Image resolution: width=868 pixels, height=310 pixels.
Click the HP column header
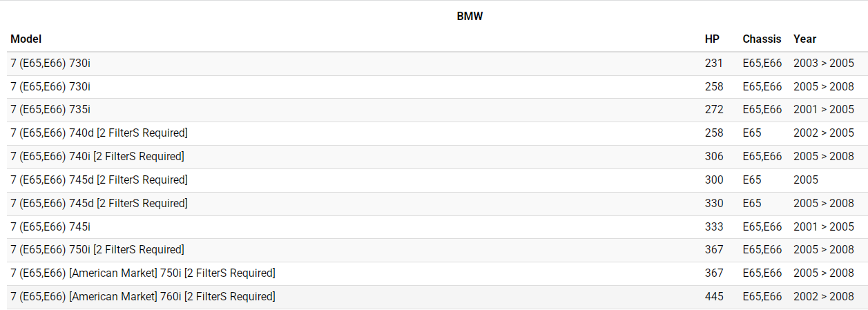(712, 39)
